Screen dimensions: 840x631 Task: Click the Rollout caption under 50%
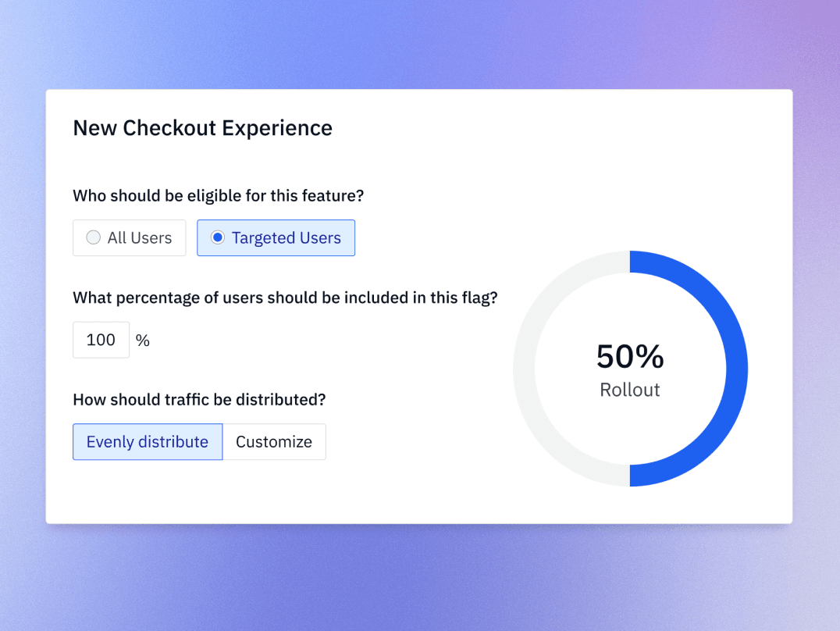(x=630, y=390)
